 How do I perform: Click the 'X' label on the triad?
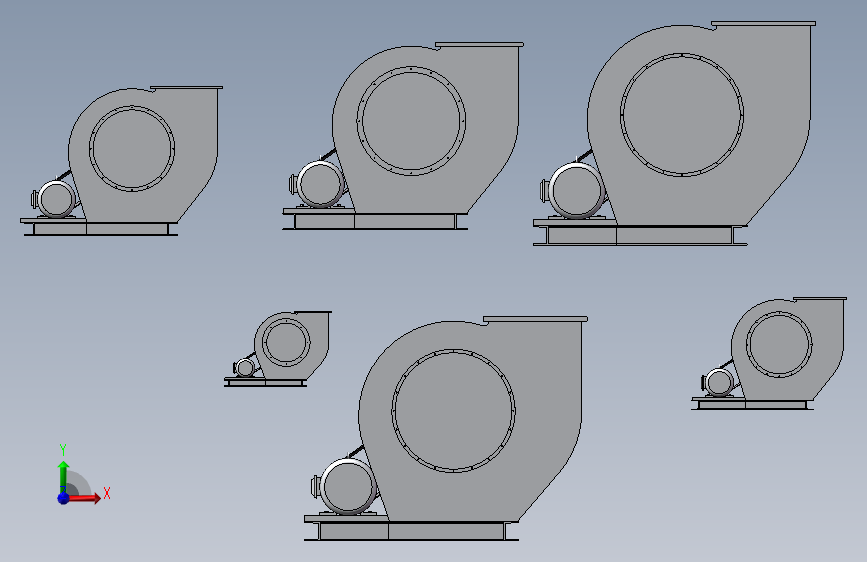tap(107, 493)
